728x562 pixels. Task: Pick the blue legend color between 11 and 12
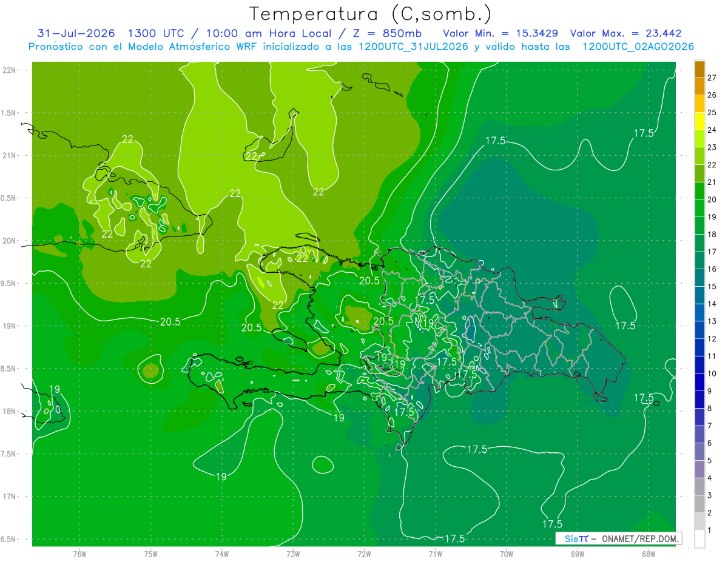[x=699, y=348]
